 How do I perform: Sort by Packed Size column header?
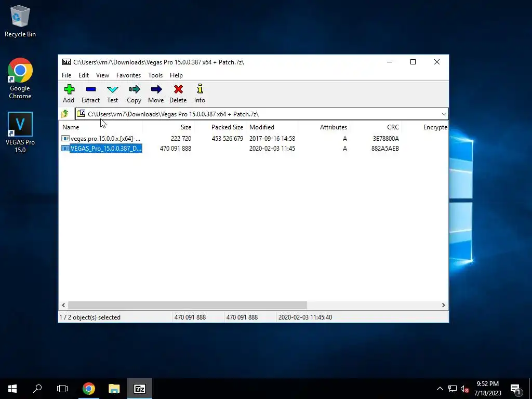220,127
